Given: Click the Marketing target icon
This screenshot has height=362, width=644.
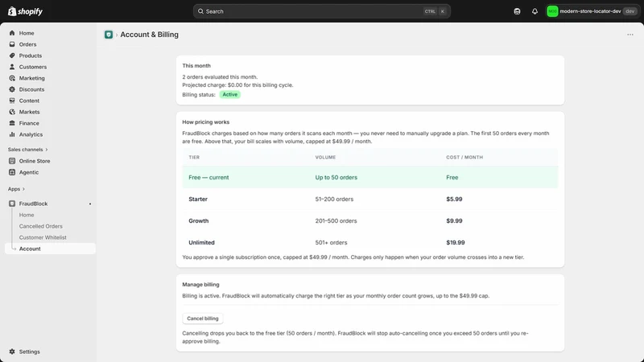Looking at the screenshot, I should point(12,78).
